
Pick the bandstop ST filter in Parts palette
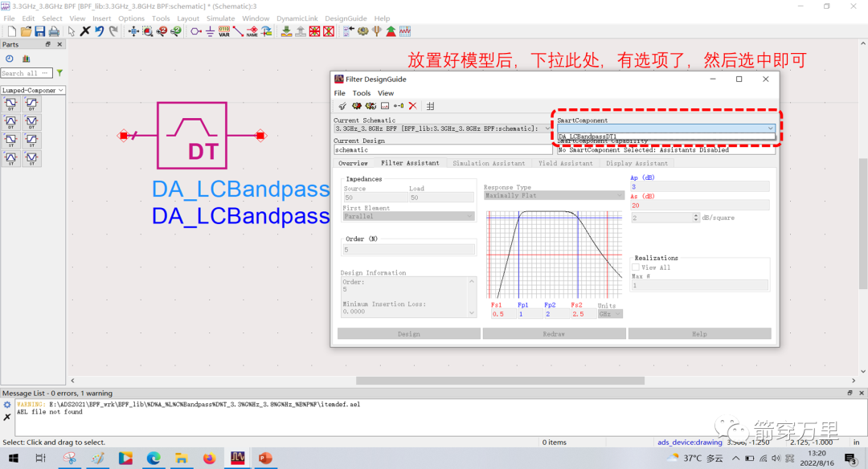click(x=31, y=158)
